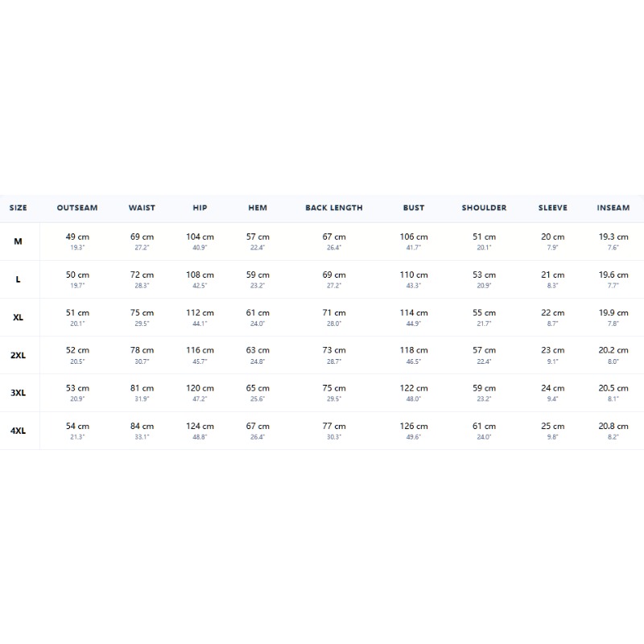644x644 pixels.
Task: Select the M size row label
Action: click(x=18, y=242)
